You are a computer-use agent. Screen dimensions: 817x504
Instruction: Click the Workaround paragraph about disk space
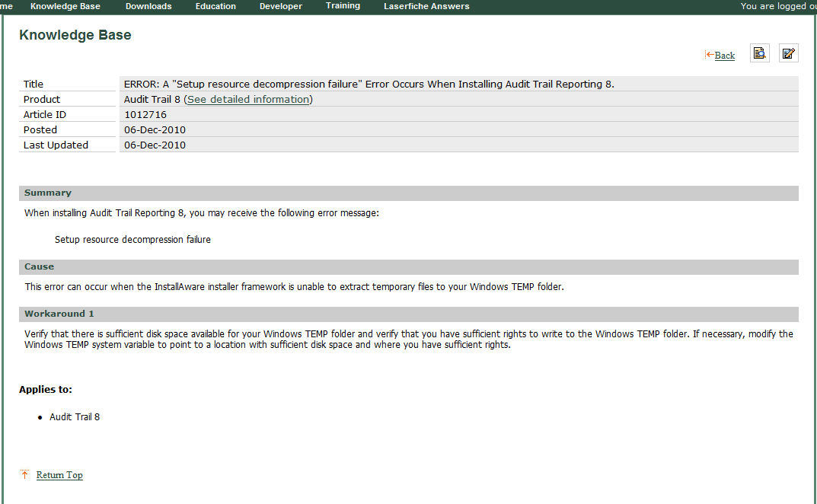(409, 340)
